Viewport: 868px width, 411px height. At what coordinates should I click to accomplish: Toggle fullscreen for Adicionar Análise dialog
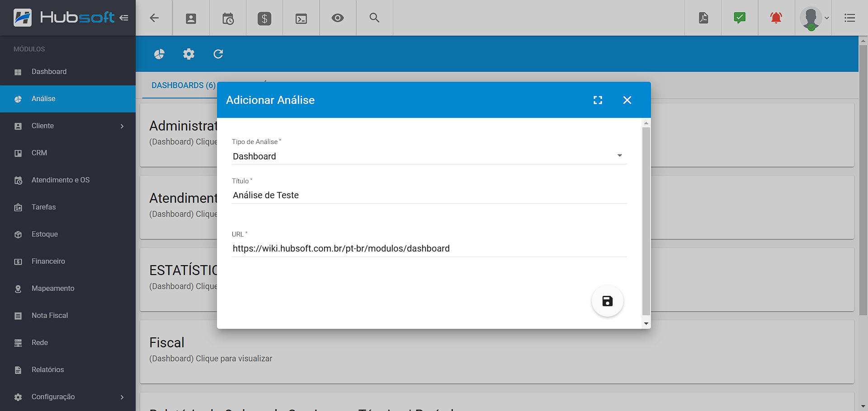coord(598,100)
